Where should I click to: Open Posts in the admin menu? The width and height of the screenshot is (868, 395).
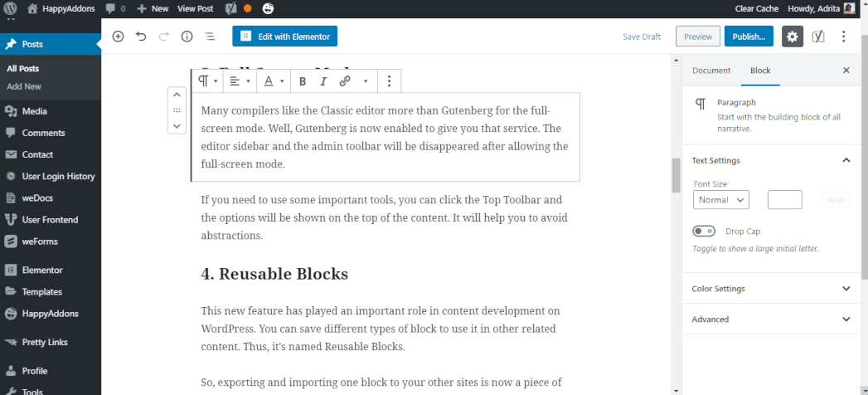click(51, 44)
